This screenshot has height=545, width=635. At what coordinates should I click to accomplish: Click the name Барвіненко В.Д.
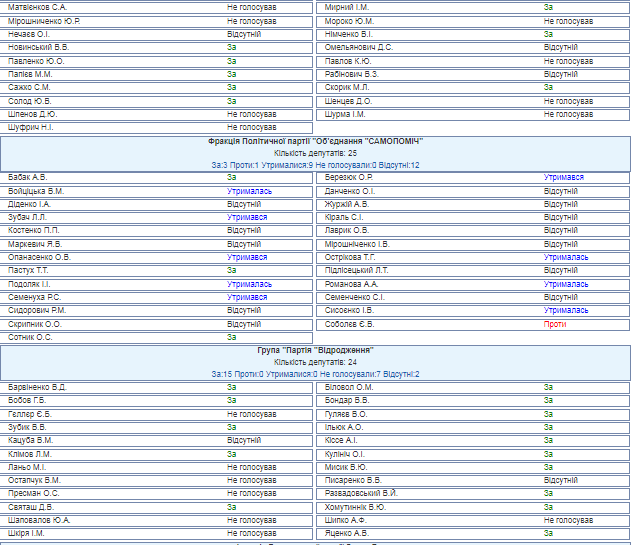click(37, 386)
